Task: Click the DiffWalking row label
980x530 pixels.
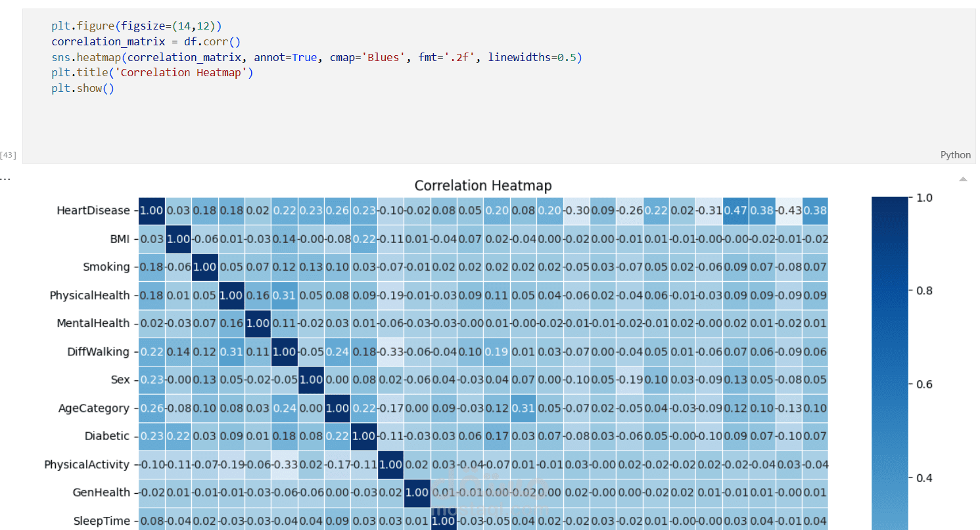Action: tap(99, 352)
